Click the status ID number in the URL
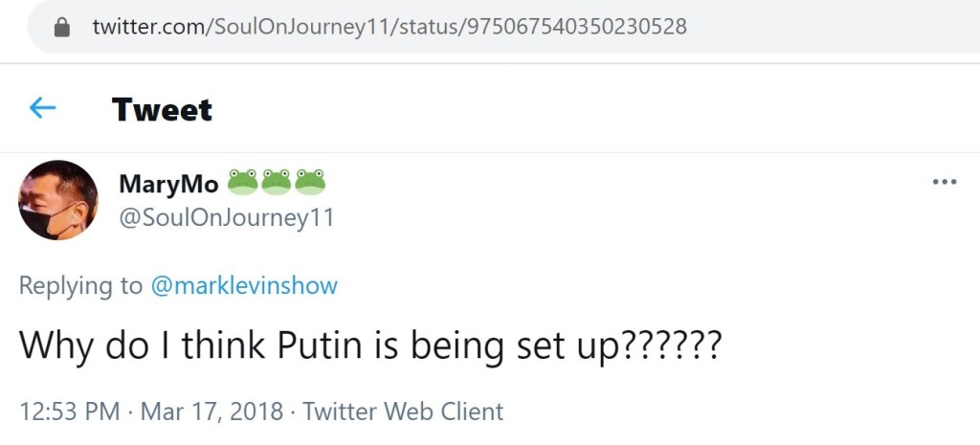Screen dimensions: 980x445 (x=574, y=27)
